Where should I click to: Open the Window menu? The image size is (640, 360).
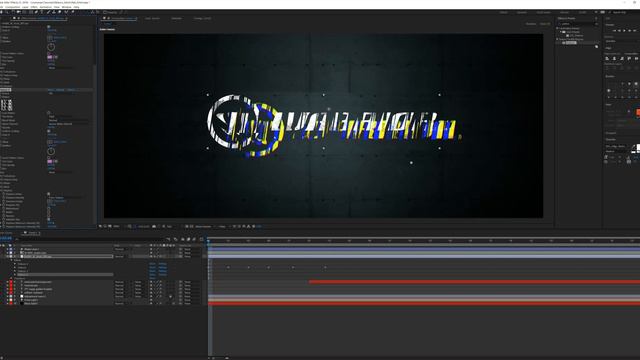pyautogui.click(x=67, y=7)
